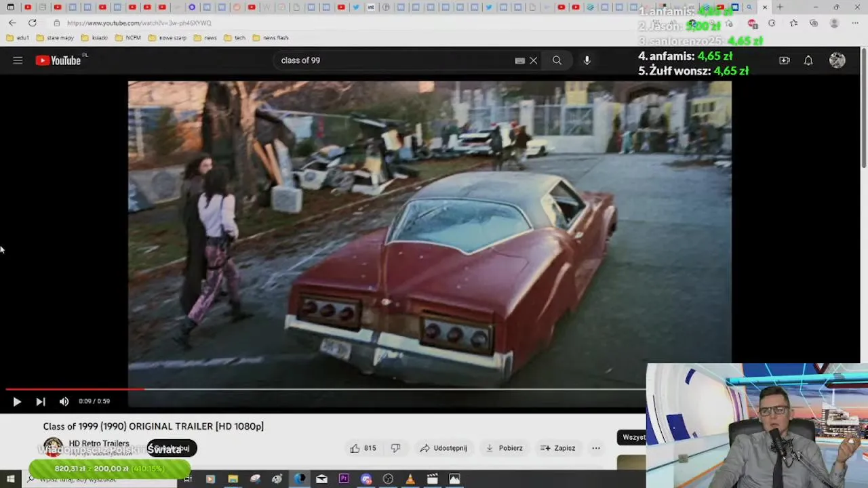This screenshot has width=868, height=488.
Task: Open HD Retro Trailers channel avatar
Action: (53, 448)
